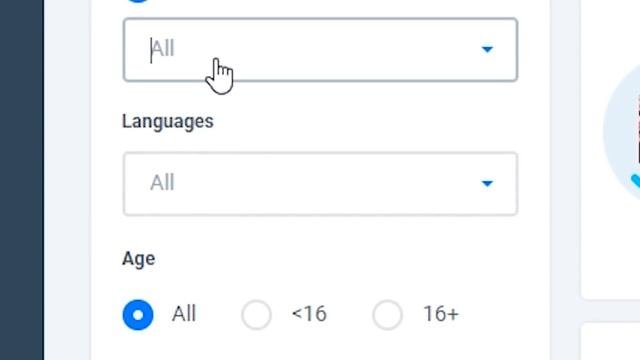Select the <16 age radio button

[x=256, y=315]
